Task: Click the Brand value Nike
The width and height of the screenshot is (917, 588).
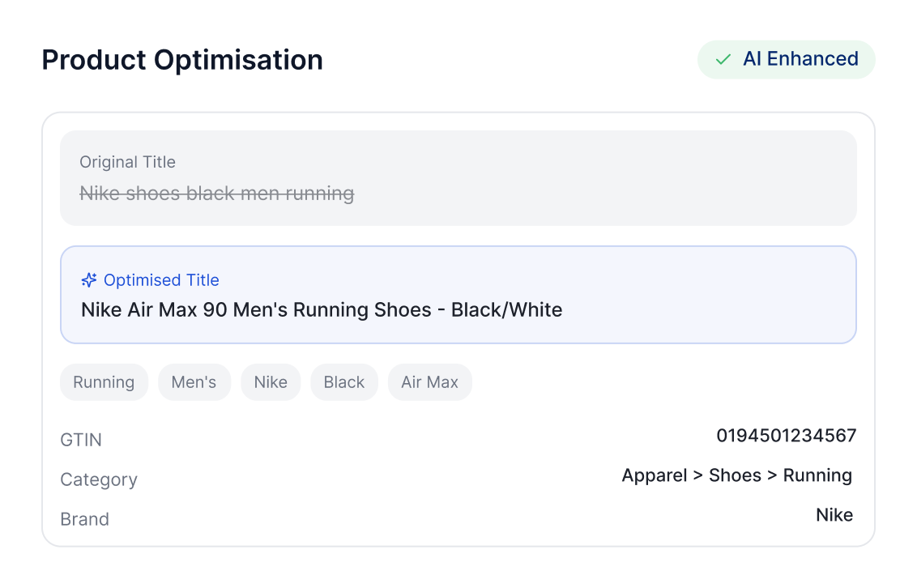Action: coord(834,515)
